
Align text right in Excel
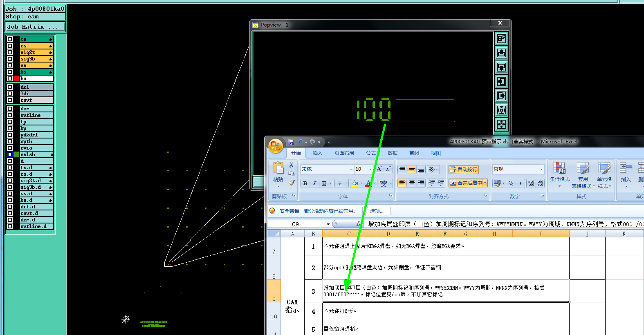click(421, 183)
